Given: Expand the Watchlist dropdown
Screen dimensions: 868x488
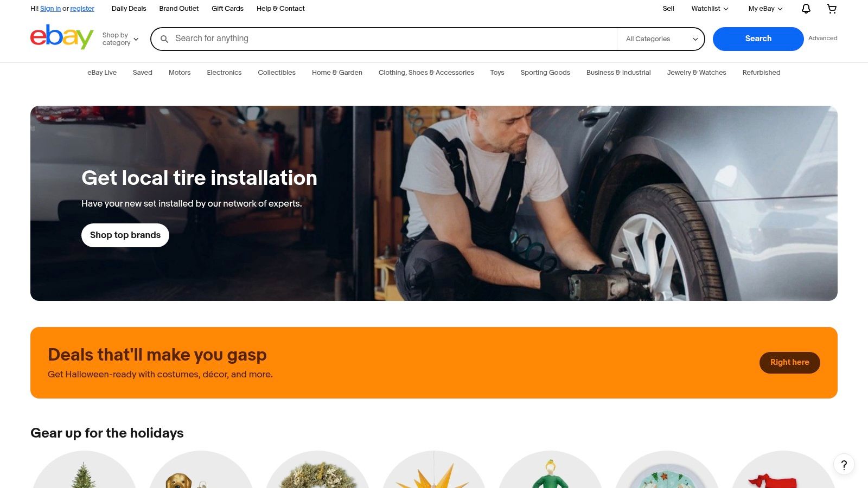Looking at the screenshot, I should point(709,9).
